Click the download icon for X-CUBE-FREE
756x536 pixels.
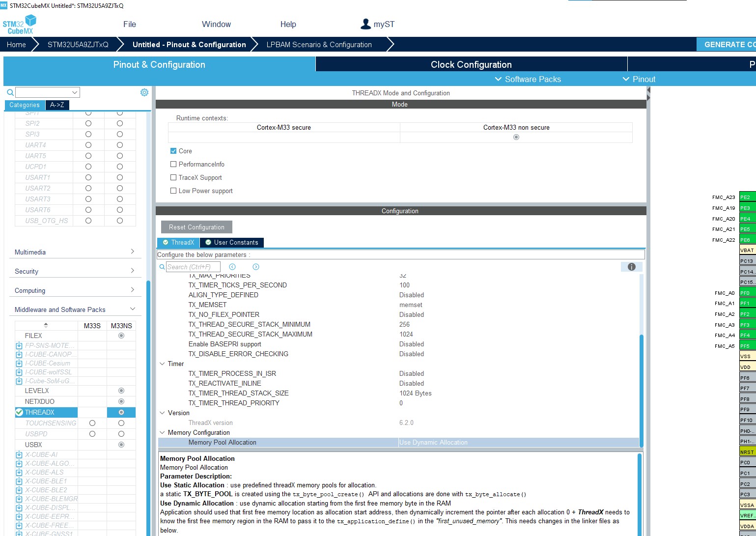[x=19, y=525]
